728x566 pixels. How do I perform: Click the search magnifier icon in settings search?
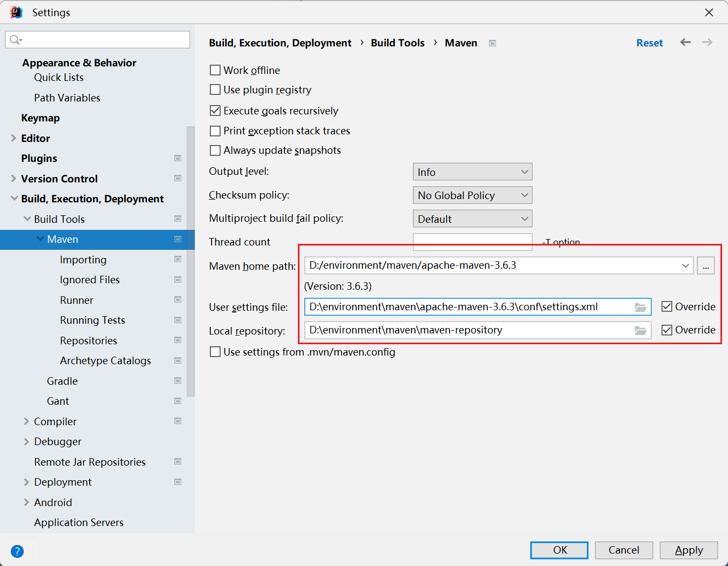[x=15, y=39]
